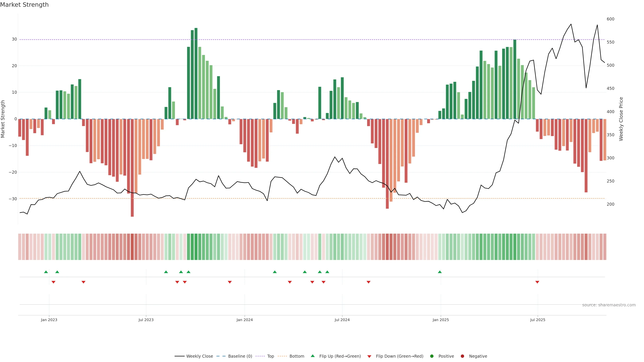Click the Weekly Close Price axis title
Viewport: 644px width, 362px height.
[621, 119]
